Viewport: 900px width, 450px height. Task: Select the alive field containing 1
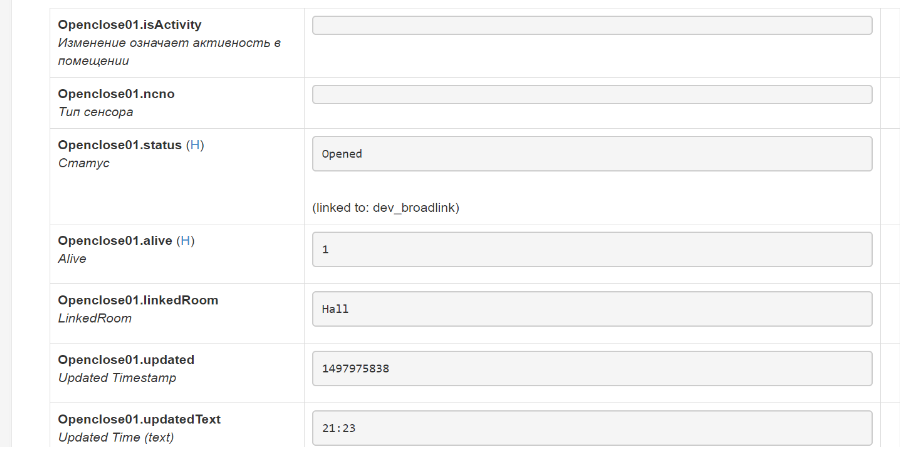click(592, 249)
